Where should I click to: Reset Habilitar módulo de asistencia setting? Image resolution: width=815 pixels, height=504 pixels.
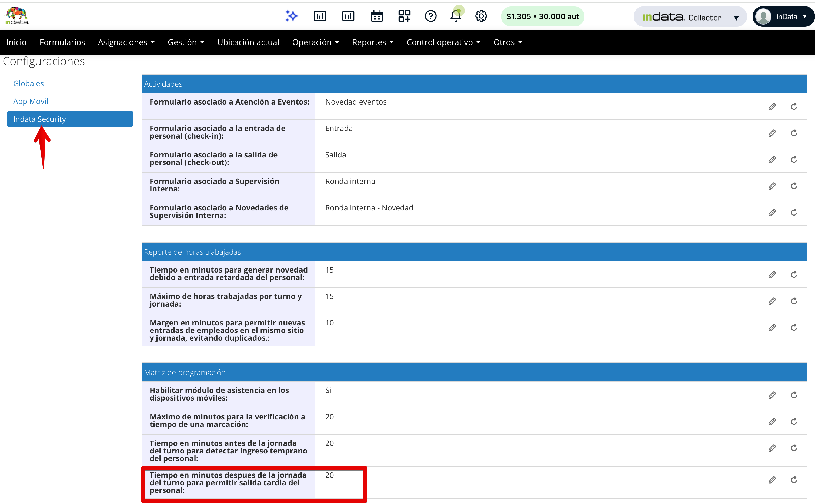794,395
